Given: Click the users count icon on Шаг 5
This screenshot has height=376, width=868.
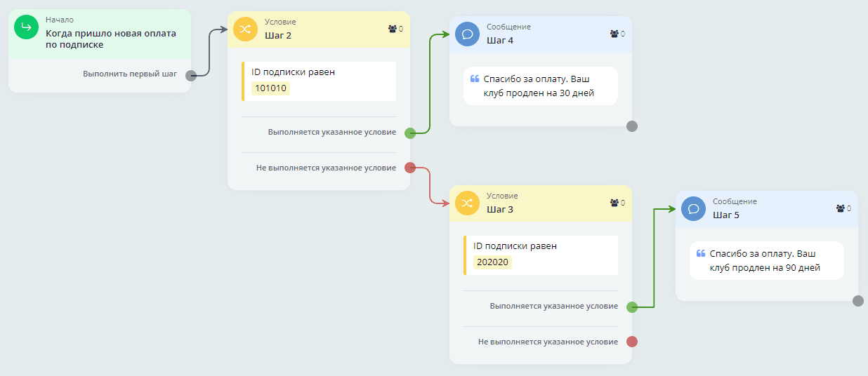Looking at the screenshot, I should coord(841,208).
